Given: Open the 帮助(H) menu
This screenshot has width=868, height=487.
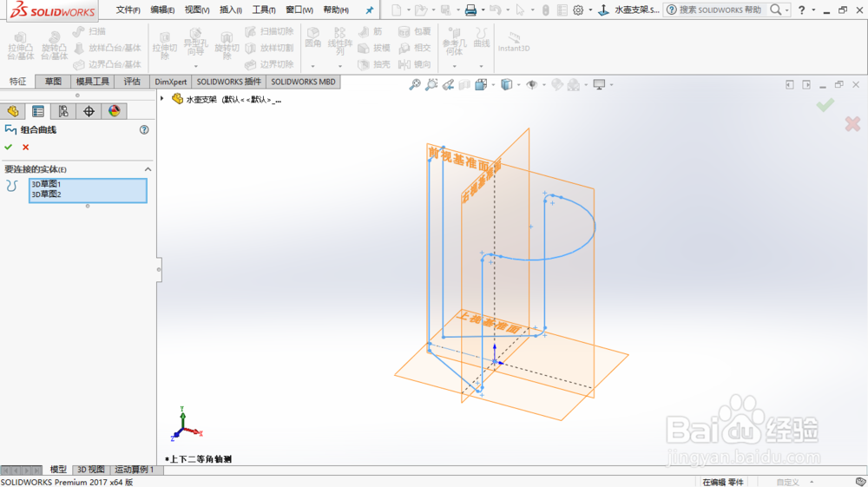Looking at the screenshot, I should tap(335, 10).
